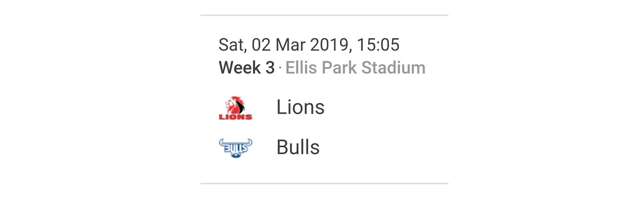Click the 15:05 kickoff time
Viewport: 644px width, 201px height.
point(378,45)
